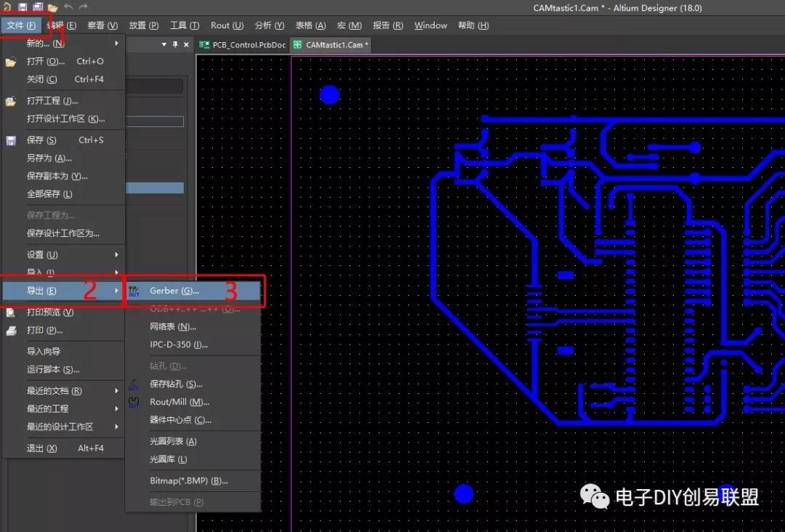Screen dimensions: 785x532
Task: Choose 导入向导 from the File menu
Action: click(63, 351)
